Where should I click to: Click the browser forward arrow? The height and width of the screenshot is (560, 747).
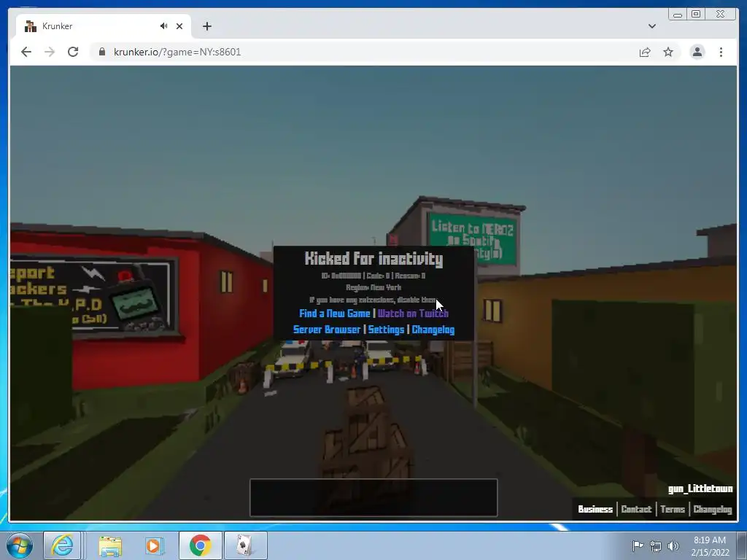click(x=50, y=52)
